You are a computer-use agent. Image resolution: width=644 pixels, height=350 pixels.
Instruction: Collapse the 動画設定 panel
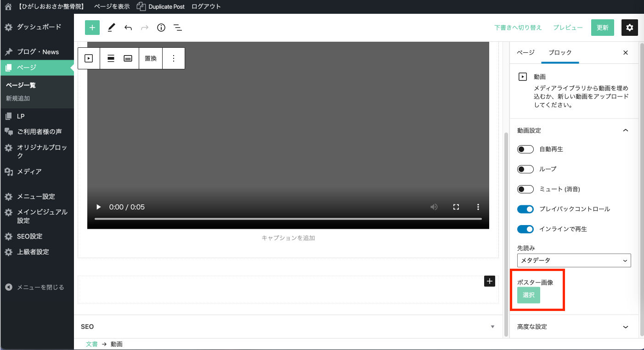(x=625, y=130)
